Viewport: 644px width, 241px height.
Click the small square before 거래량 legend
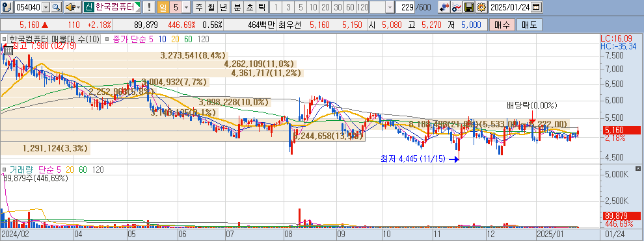(4, 170)
